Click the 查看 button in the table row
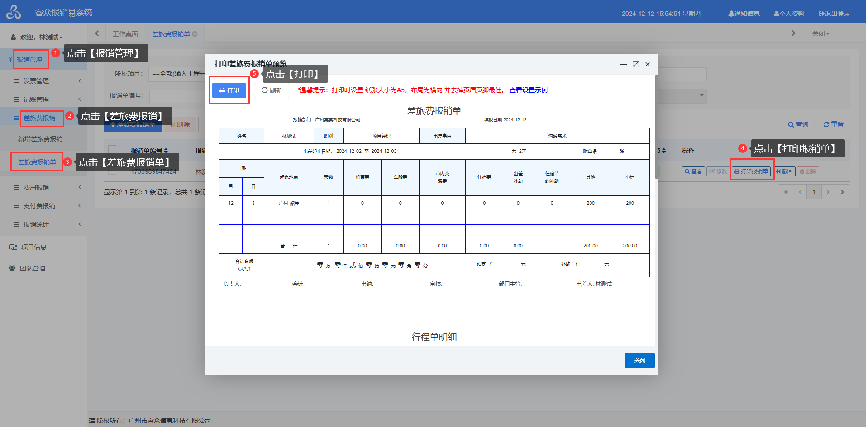 click(x=693, y=171)
